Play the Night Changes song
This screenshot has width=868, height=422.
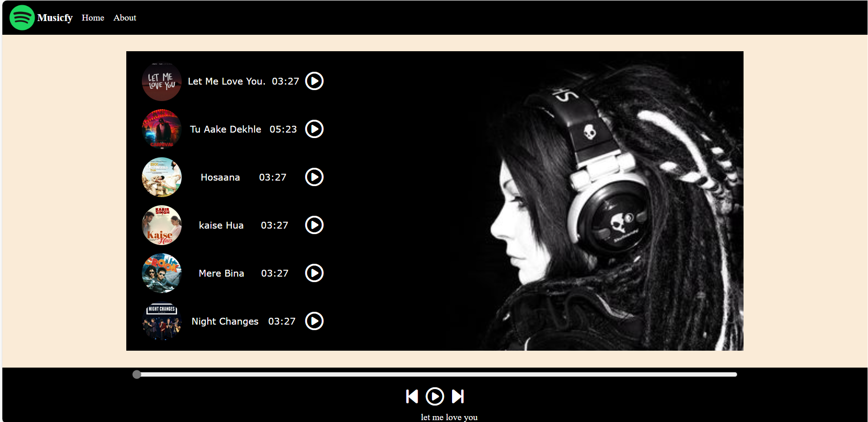tap(314, 321)
